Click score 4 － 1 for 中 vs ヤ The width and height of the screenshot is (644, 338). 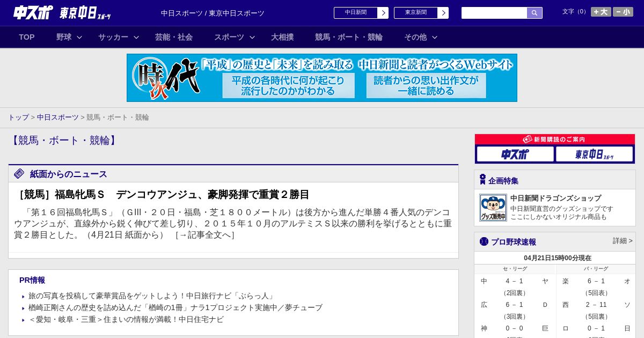point(514,281)
